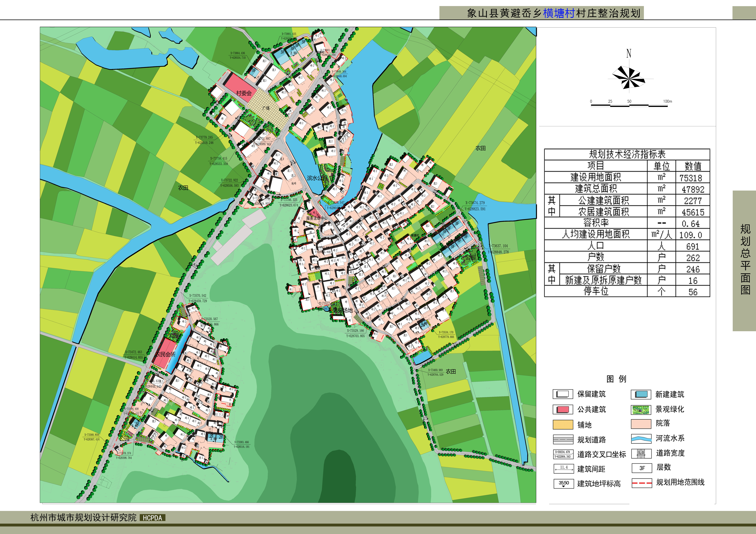The image size is (756, 534).
Task: Click the 农田 label near X=73469.969 coordinate
Action: (x=451, y=371)
